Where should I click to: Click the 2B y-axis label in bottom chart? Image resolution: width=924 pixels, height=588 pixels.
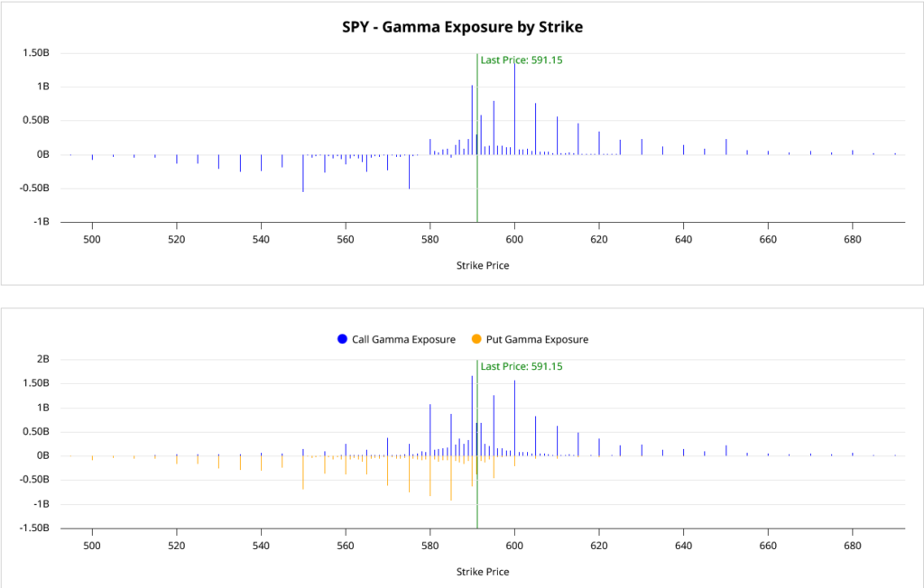click(42, 359)
